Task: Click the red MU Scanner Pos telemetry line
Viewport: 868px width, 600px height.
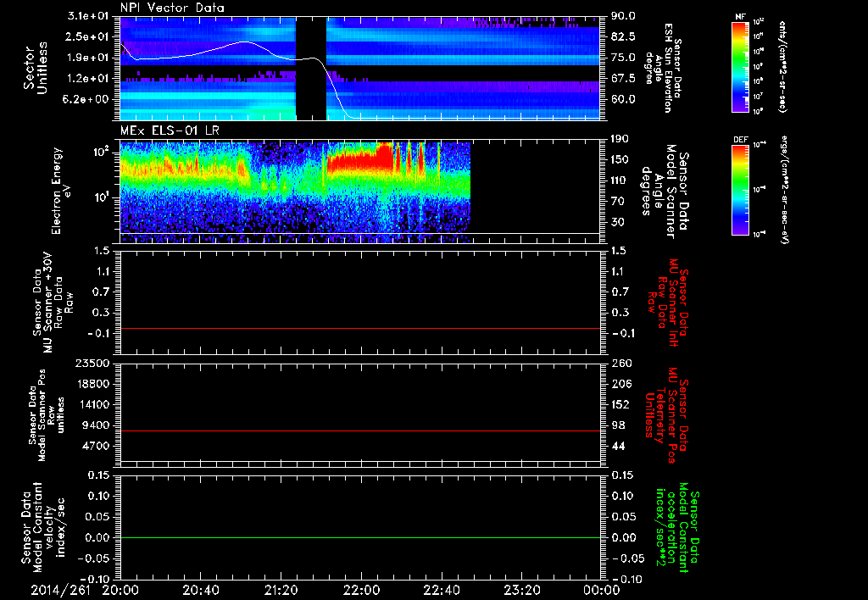Action: coord(359,431)
